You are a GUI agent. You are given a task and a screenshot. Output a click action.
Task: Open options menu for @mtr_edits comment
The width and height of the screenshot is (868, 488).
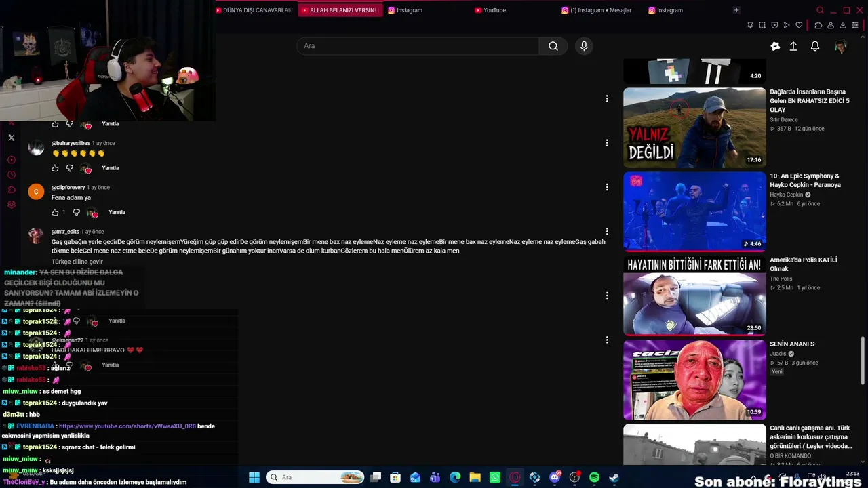point(607,232)
